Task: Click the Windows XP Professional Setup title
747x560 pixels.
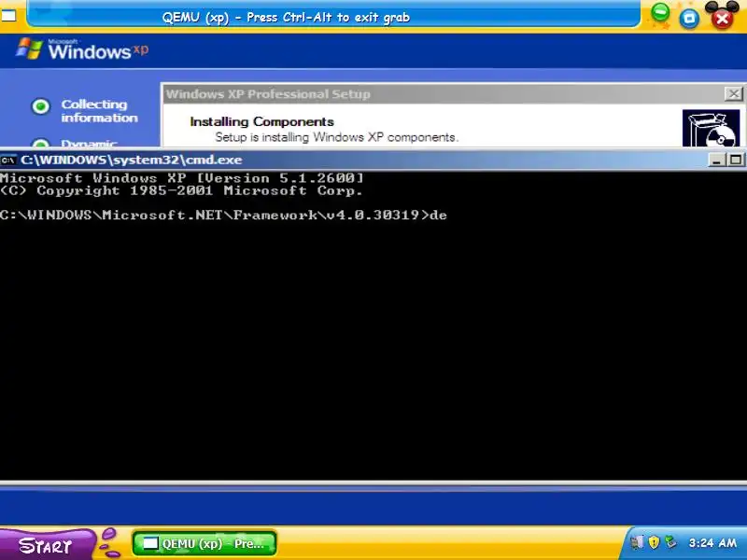Action: tap(268, 94)
